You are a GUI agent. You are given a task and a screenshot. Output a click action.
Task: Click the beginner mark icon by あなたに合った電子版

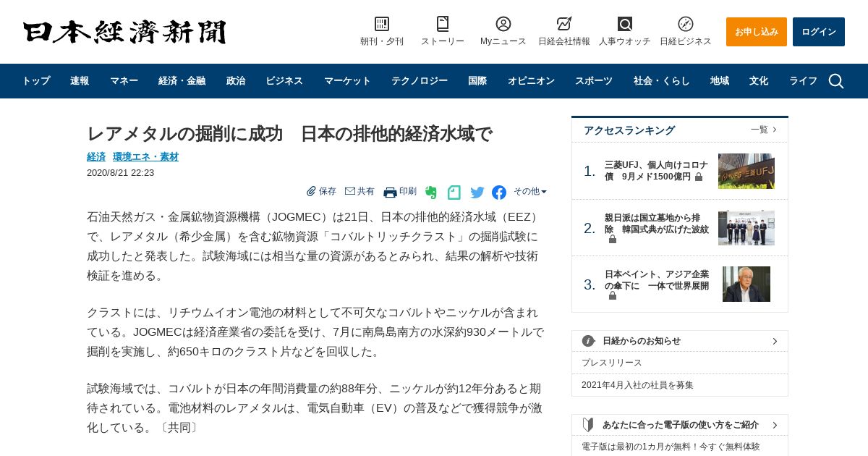(x=588, y=425)
